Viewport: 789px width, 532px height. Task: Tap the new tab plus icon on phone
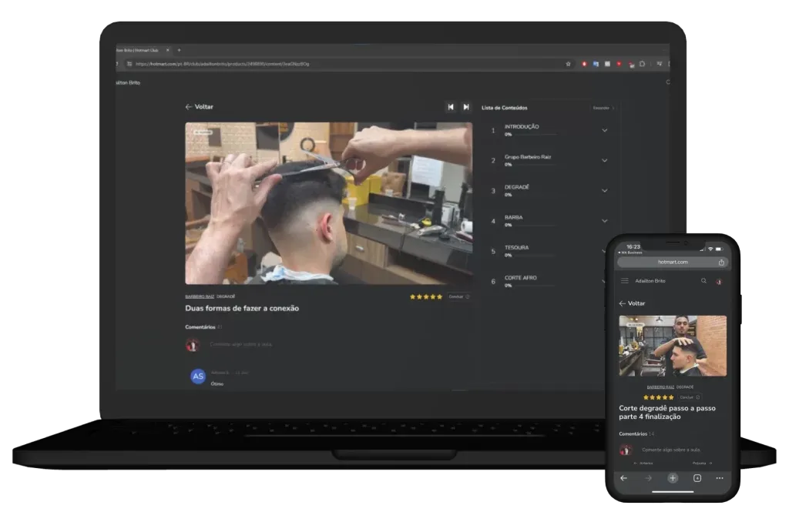(673, 478)
